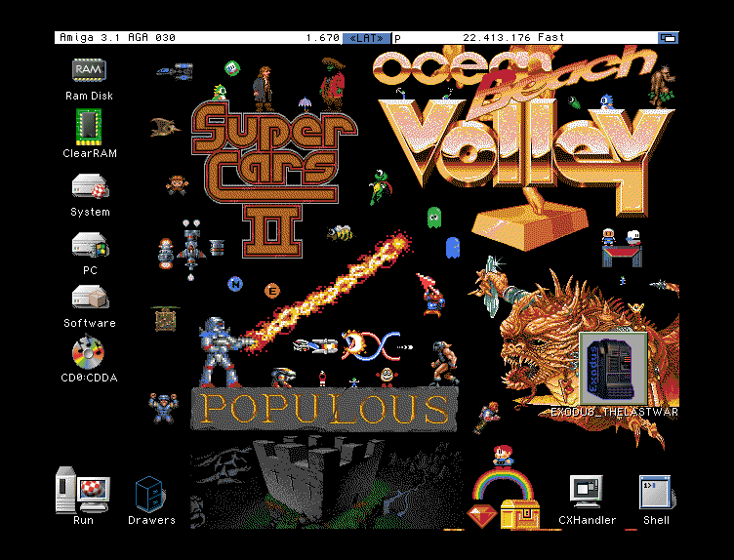Open the Ram Disk icon
This screenshot has width=734, height=560.
(x=89, y=70)
